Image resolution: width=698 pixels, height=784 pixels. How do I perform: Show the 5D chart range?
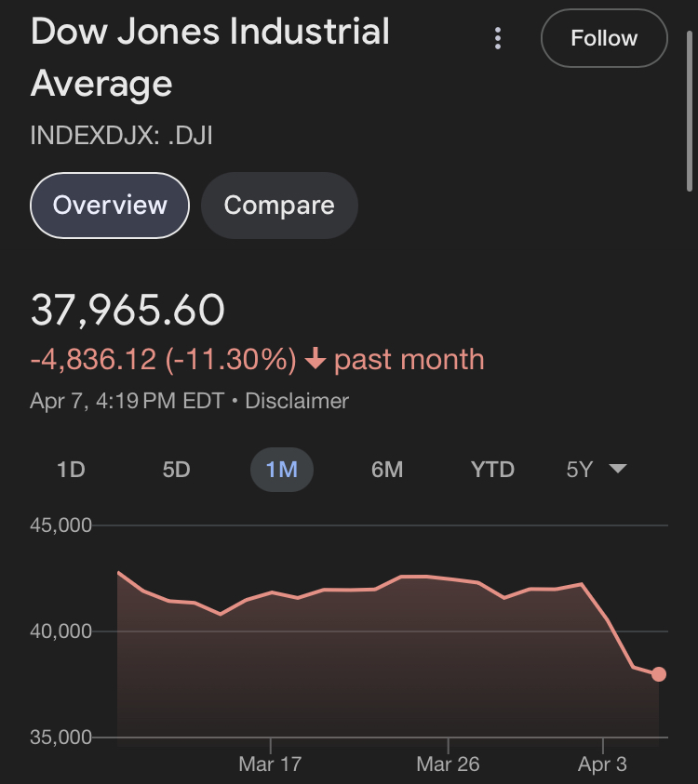click(176, 470)
